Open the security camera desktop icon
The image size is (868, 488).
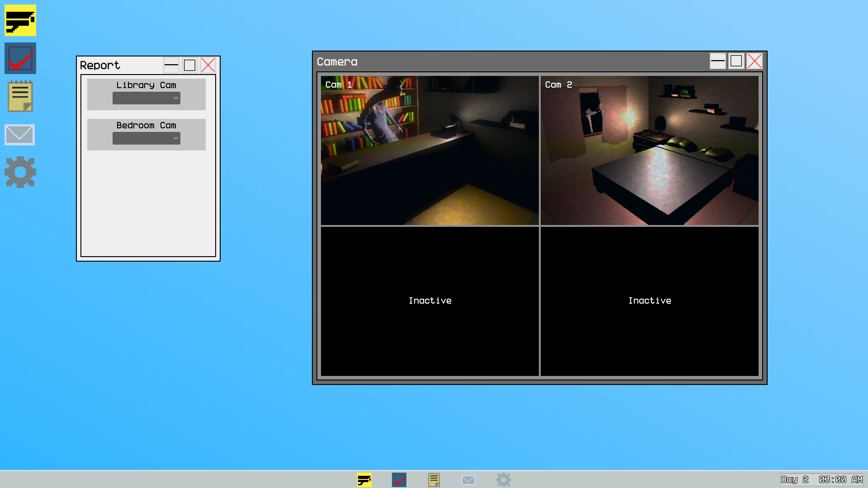click(x=20, y=20)
